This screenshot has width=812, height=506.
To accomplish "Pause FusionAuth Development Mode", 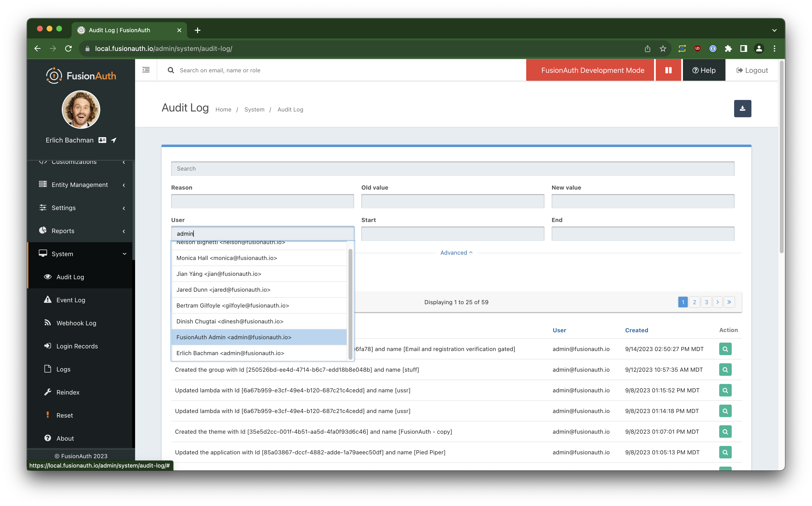I will tap(668, 70).
